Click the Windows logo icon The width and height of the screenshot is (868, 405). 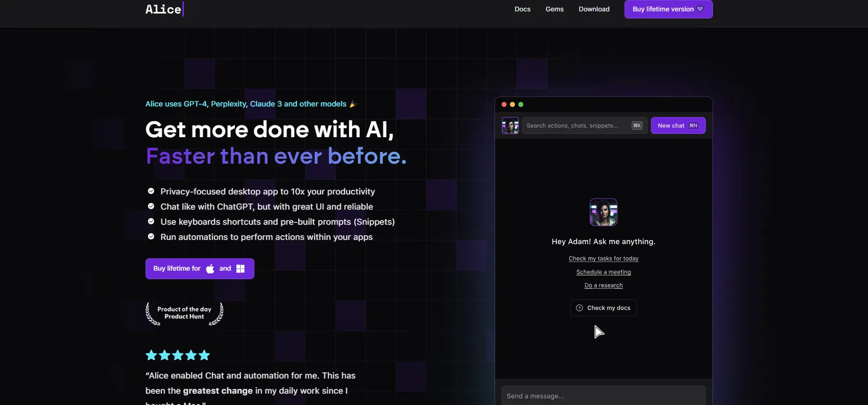[x=240, y=268]
